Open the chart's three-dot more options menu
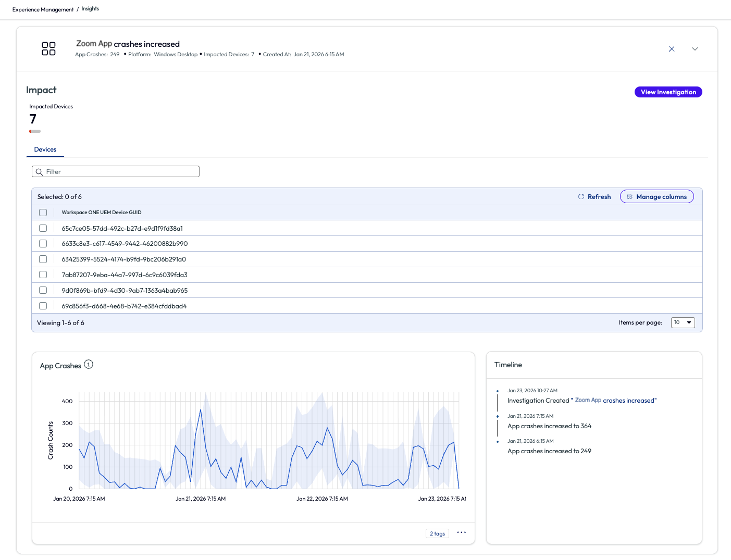Screen dimensions: 731x560 coord(462,532)
